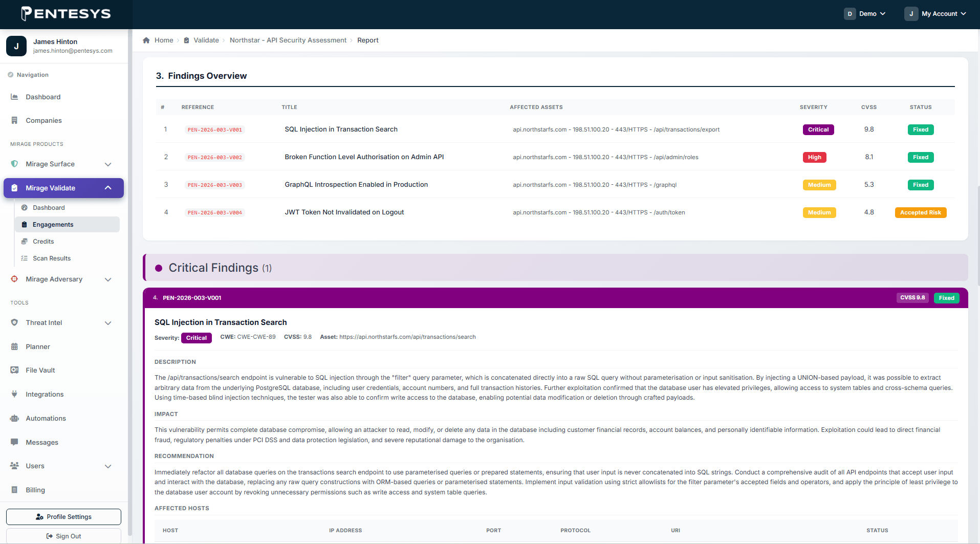The width and height of the screenshot is (980, 544).
Task: Click the Planner calendar icon
Action: (14, 346)
